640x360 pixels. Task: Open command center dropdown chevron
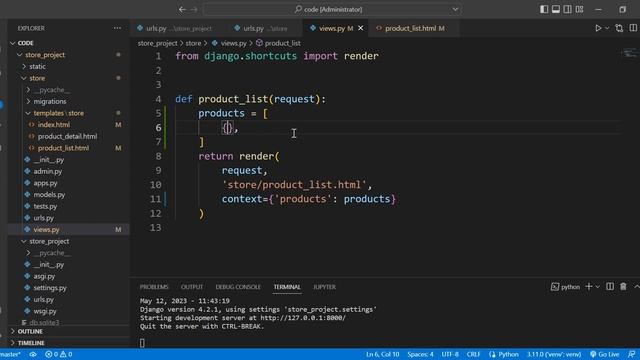pos(455,9)
